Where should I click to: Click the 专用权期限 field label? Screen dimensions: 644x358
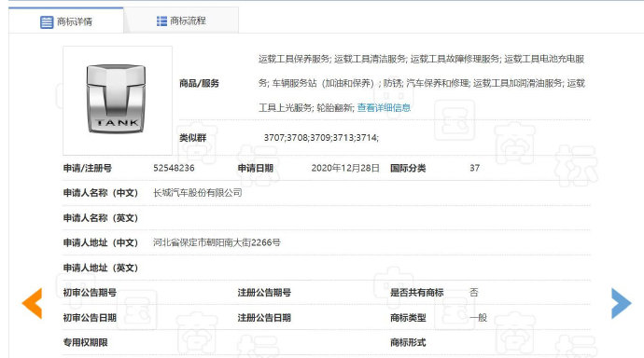click(x=86, y=342)
